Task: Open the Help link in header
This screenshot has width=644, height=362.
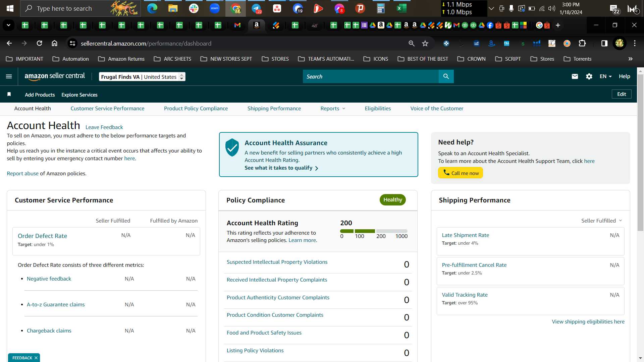Action: point(624,76)
